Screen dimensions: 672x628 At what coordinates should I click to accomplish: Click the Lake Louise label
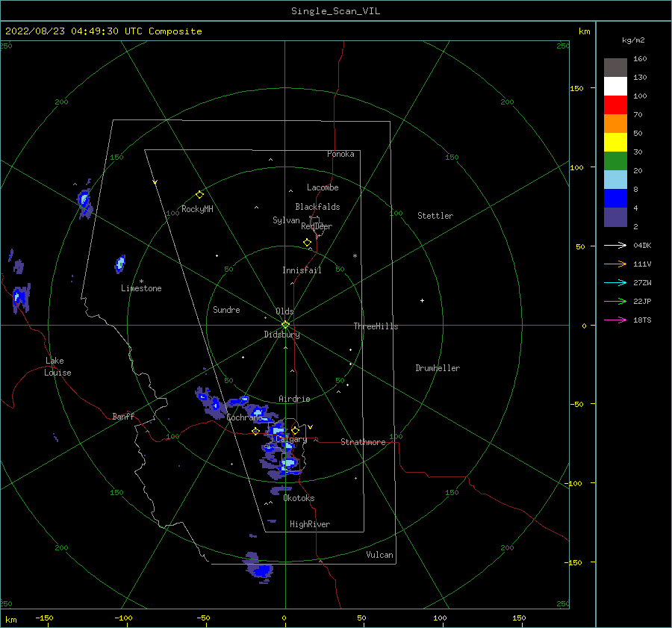coord(57,367)
